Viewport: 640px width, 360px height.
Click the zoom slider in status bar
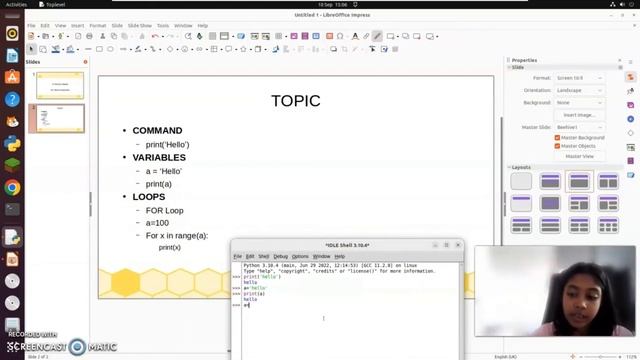[600, 357]
